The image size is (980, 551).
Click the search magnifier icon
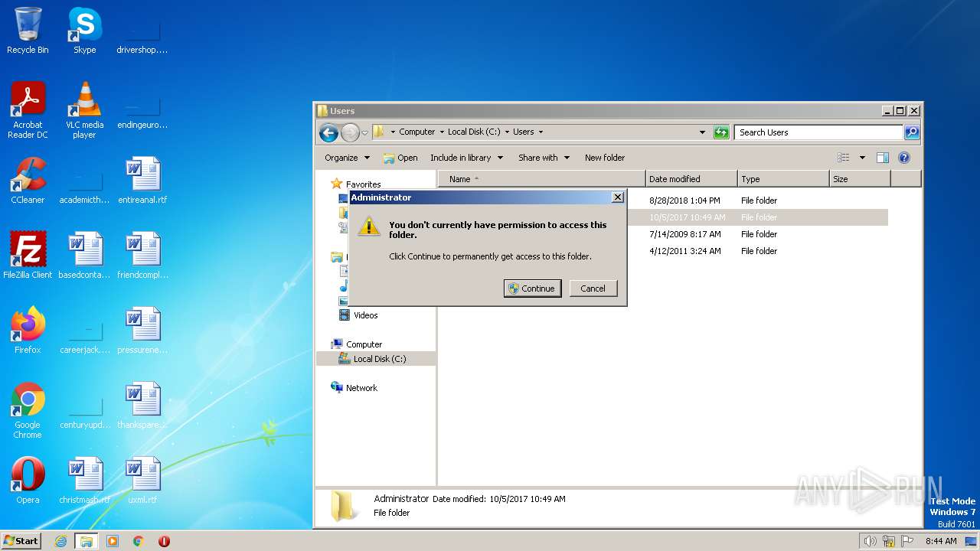coord(912,132)
